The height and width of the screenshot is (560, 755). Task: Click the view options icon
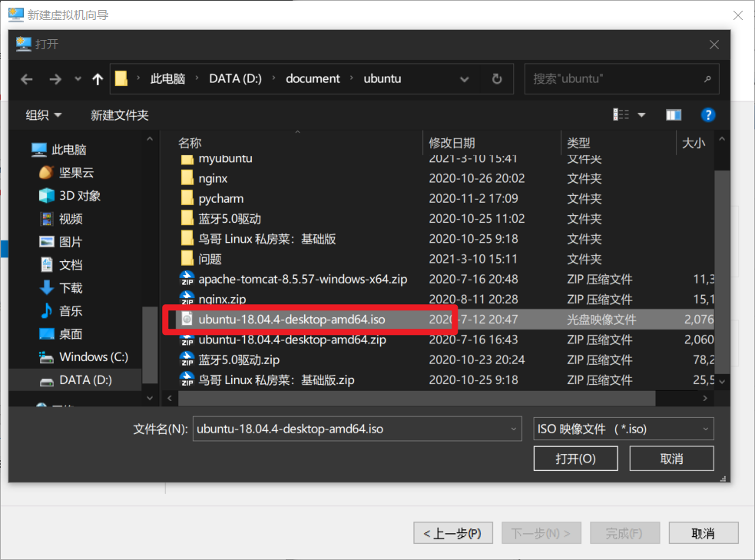pos(621,115)
